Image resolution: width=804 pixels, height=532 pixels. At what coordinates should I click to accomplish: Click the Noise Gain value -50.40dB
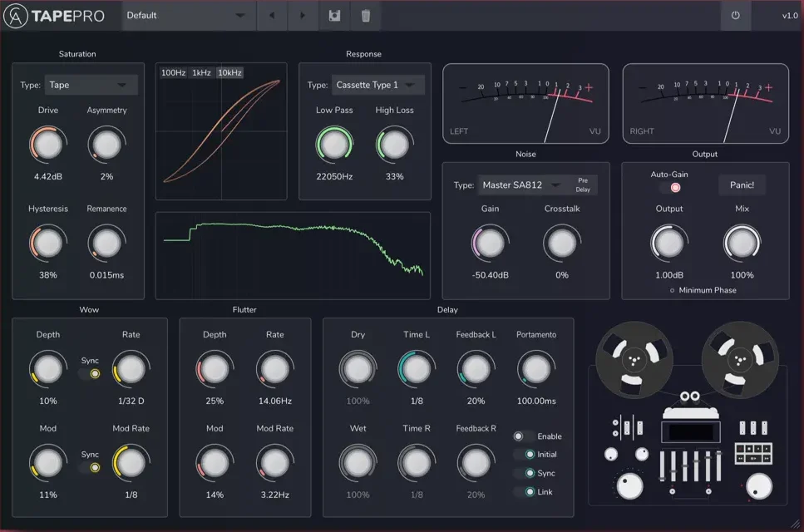[491, 275]
